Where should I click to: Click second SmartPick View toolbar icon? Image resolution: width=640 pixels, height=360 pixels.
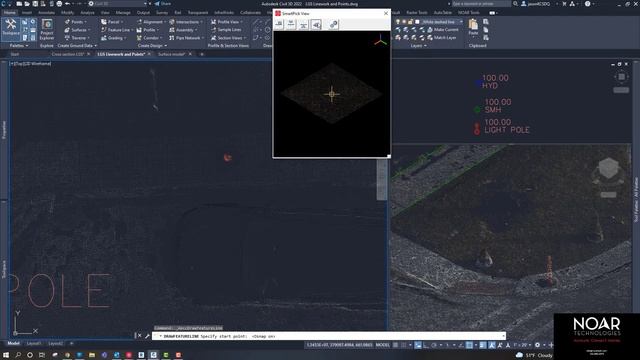(291, 24)
